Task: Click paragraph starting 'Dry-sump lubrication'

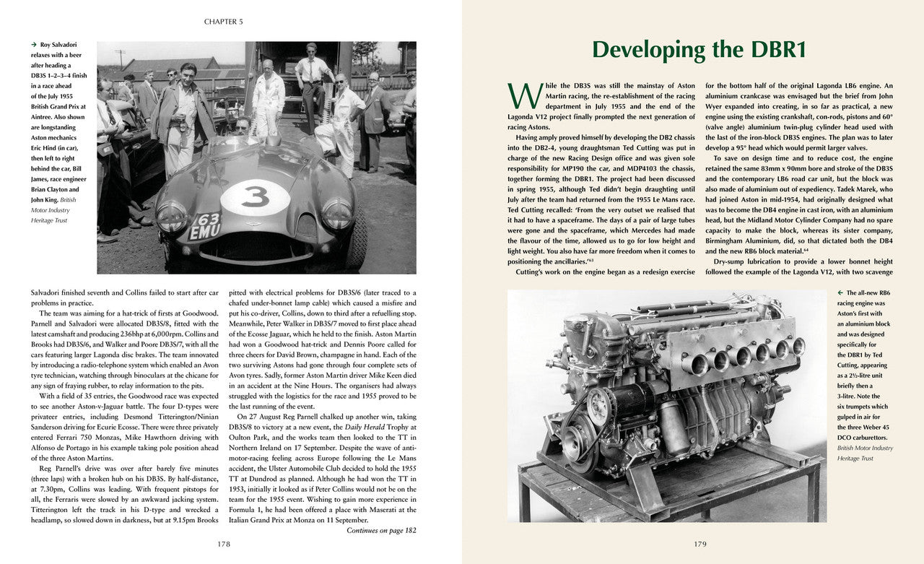Action: tap(799, 266)
